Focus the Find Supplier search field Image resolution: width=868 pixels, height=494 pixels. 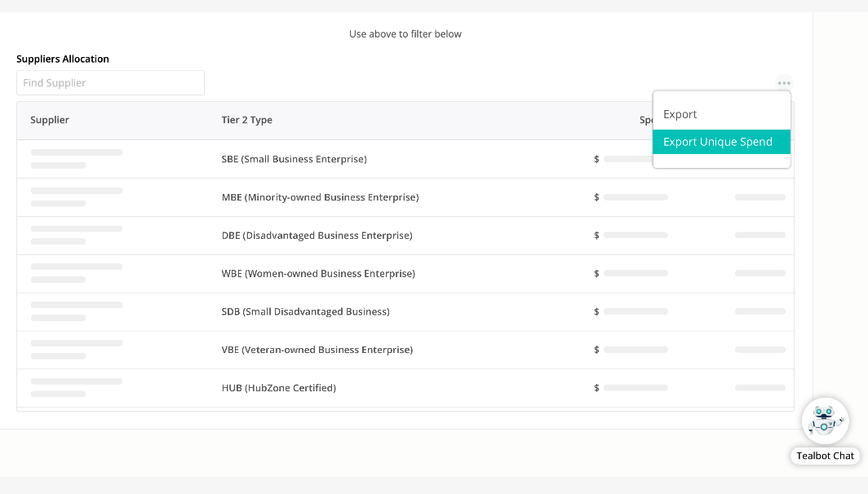pos(110,83)
